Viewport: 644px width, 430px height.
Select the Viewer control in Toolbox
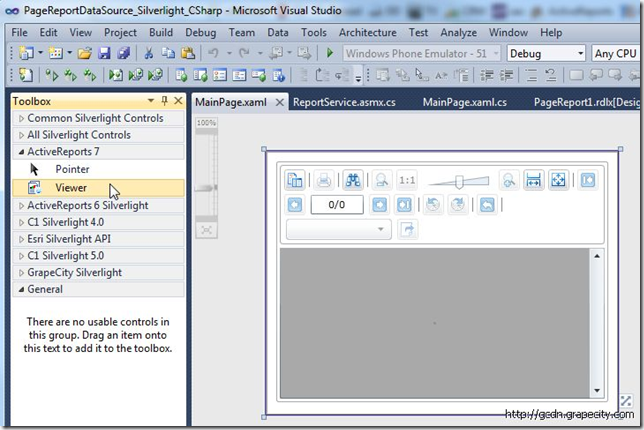pyautogui.click(x=71, y=187)
